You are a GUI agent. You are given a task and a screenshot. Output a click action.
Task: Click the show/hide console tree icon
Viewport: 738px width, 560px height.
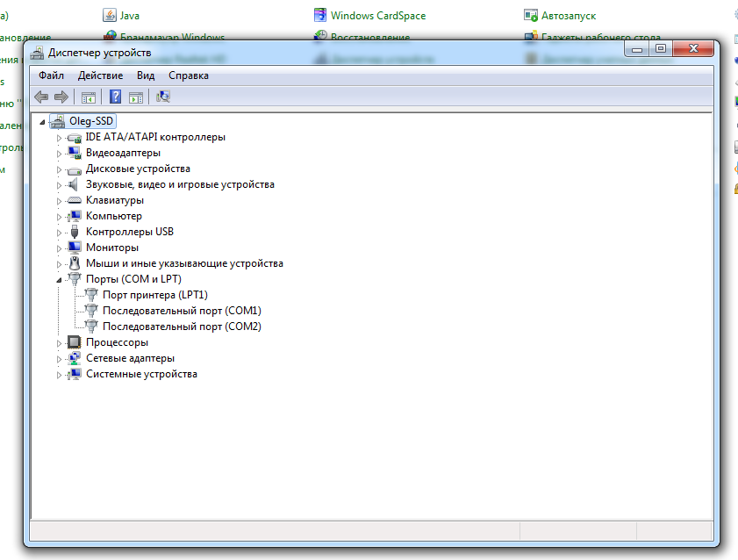[88, 97]
